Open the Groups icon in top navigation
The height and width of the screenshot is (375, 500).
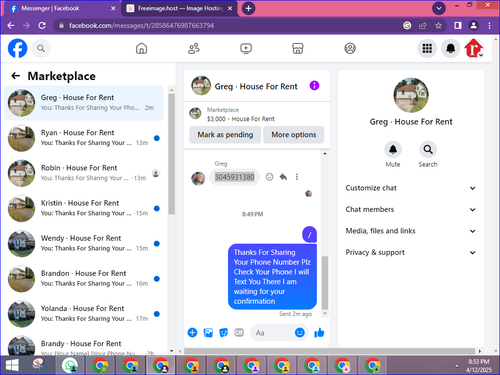350,49
